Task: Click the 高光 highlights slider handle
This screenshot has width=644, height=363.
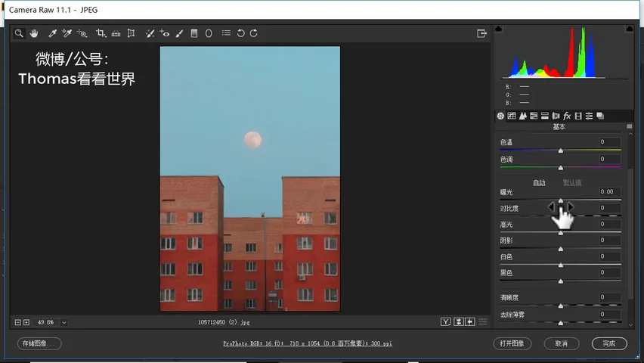Action: click(561, 233)
